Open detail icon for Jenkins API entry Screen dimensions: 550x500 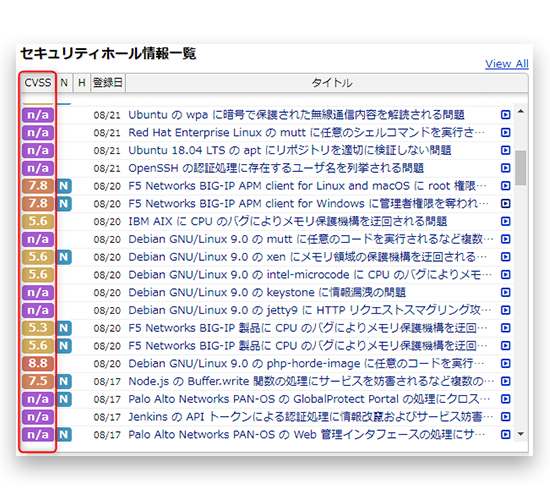(x=505, y=416)
